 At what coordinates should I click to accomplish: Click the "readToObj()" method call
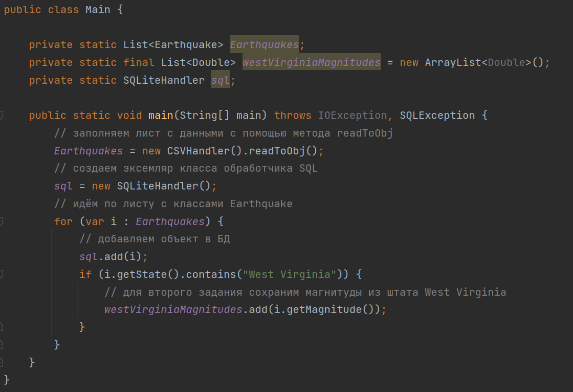point(283,151)
